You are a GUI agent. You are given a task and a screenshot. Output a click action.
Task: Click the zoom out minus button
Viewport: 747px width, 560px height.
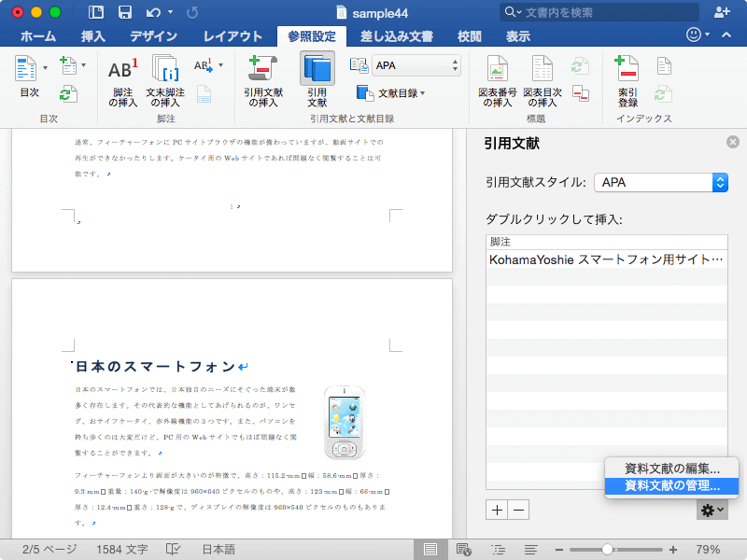tap(558, 550)
